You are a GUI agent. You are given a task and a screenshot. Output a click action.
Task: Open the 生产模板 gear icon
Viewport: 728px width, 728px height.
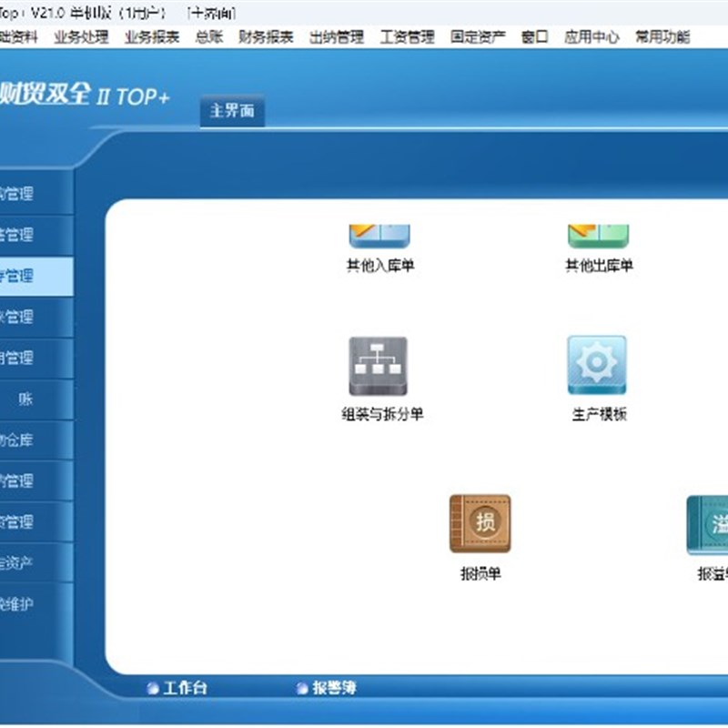point(597,366)
